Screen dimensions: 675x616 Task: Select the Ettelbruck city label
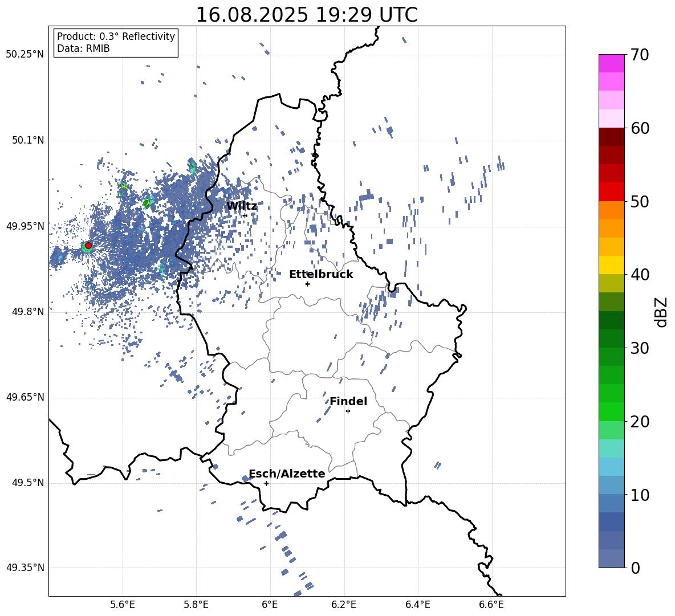click(x=321, y=275)
